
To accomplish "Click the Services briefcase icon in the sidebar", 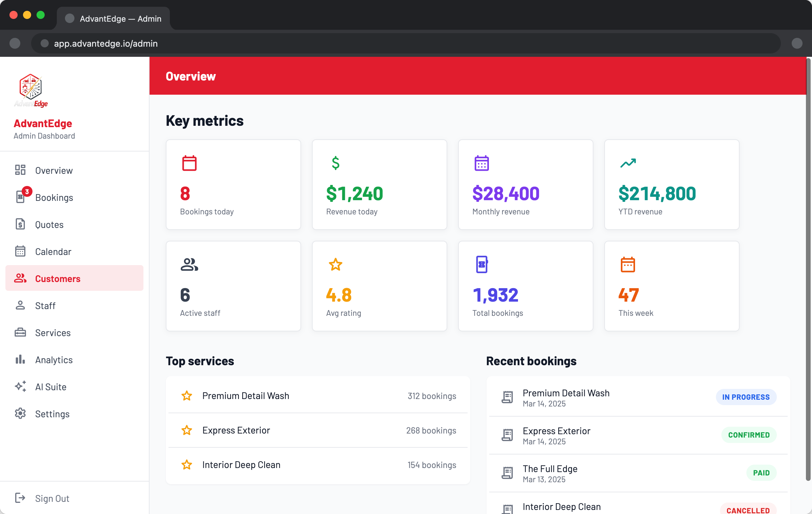I will pos(20,332).
